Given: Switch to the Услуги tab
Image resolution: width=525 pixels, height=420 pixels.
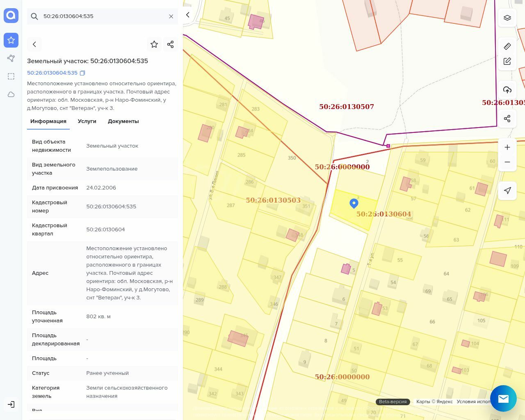Looking at the screenshot, I should (x=87, y=121).
